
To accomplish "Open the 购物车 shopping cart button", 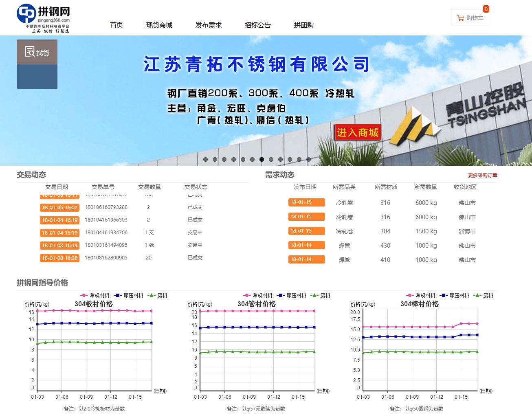I will click(470, 18).
